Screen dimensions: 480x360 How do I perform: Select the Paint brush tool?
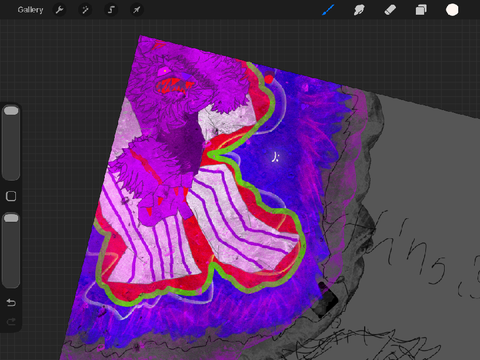(x=328, y=10)
